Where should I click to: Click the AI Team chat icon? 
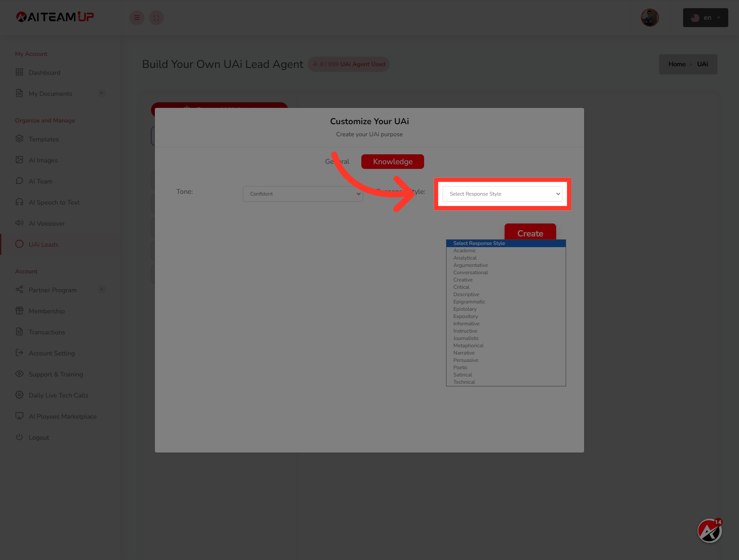coord(19,181)
